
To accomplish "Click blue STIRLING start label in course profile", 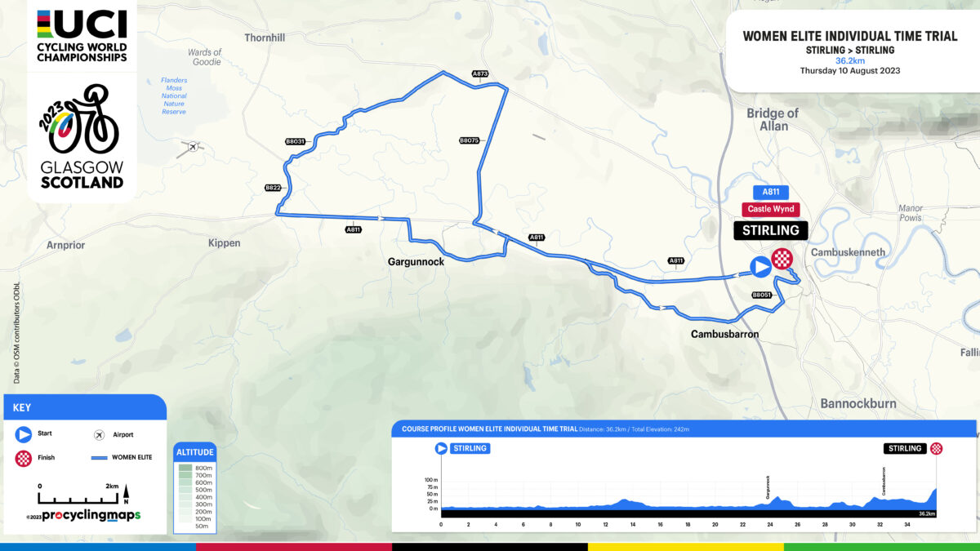I will (470, 448).
